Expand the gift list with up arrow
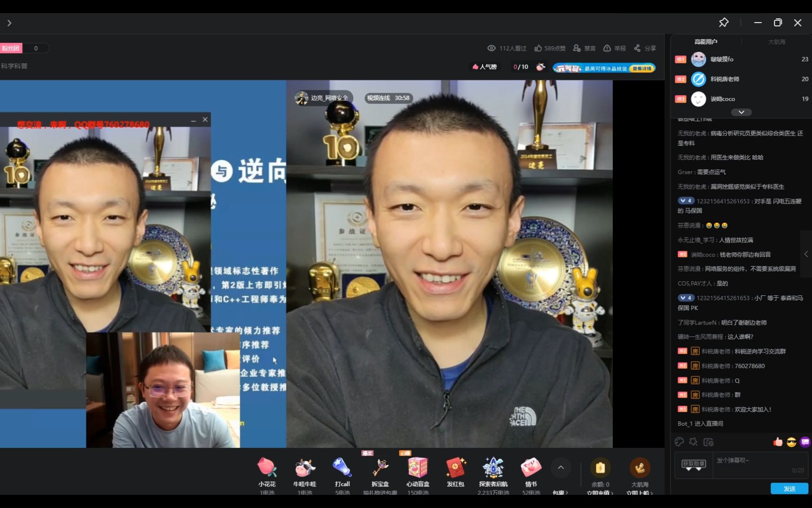This screenshot has width=812, height=508. pyautogui.click(x=561, y=468)
